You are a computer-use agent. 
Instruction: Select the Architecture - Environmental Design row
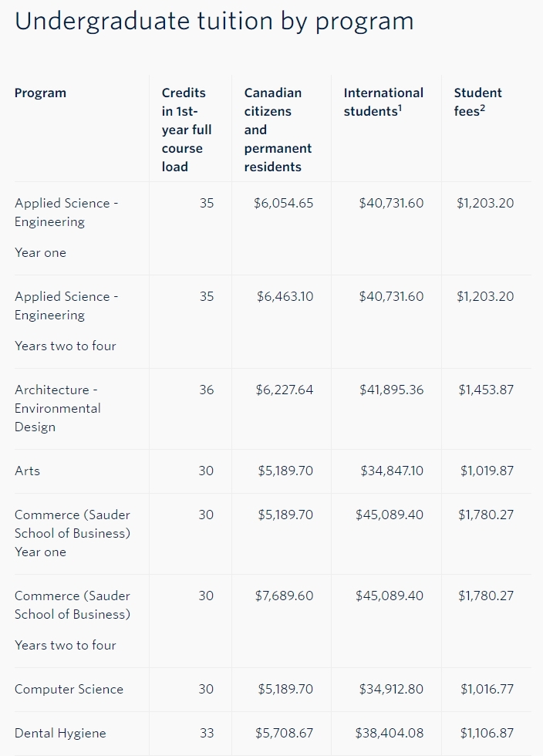272,410
